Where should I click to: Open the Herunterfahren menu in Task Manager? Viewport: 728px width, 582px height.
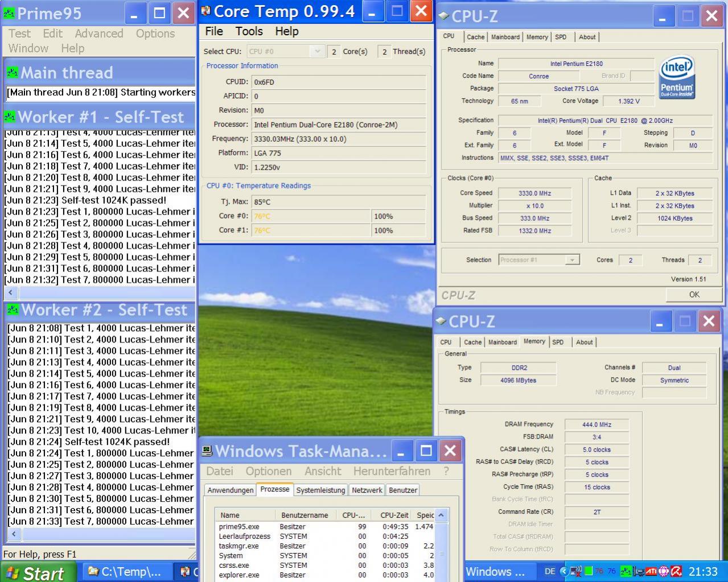392,471
